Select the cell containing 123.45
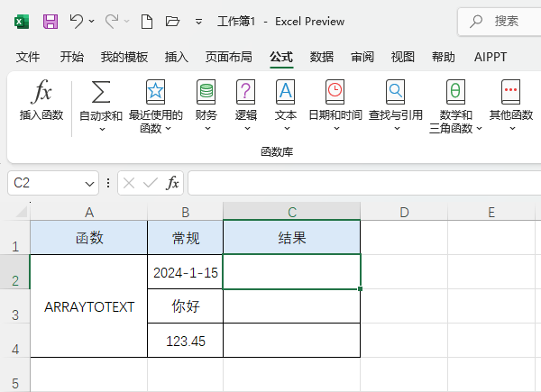 pyautogui.click(x=185, y=341)
